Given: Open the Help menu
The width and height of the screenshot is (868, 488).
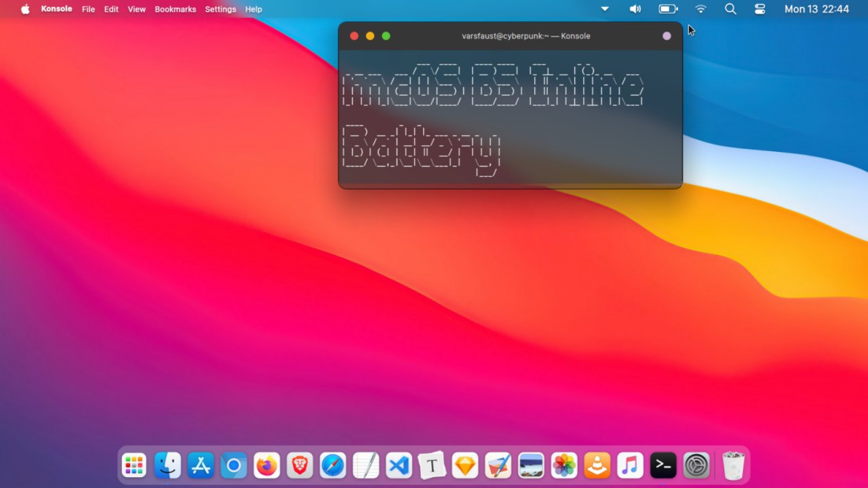Looking at the screenshot, I should pos(254,9).
